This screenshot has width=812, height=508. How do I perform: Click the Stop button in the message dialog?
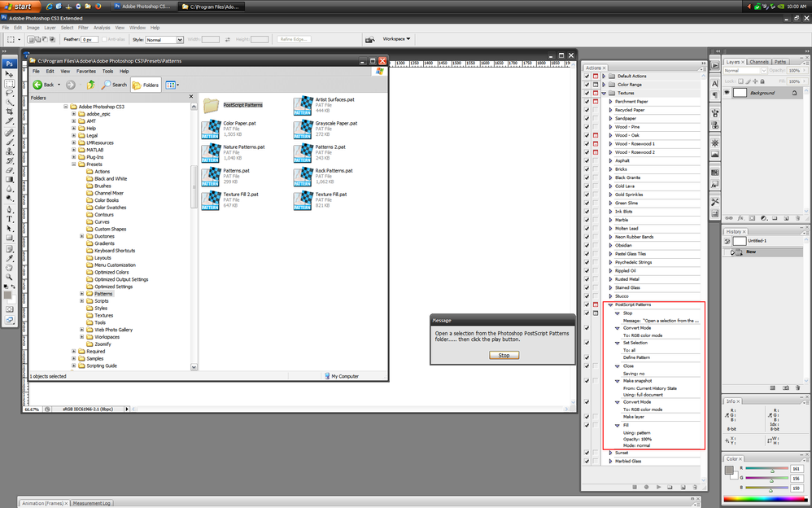coord(504,355)
